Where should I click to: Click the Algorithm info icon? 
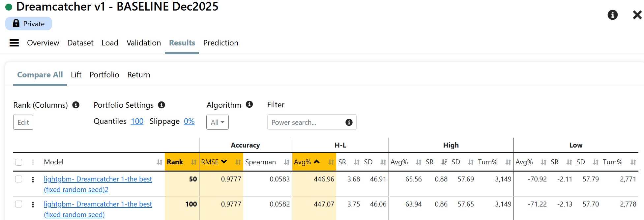click(x=249, y=104)
